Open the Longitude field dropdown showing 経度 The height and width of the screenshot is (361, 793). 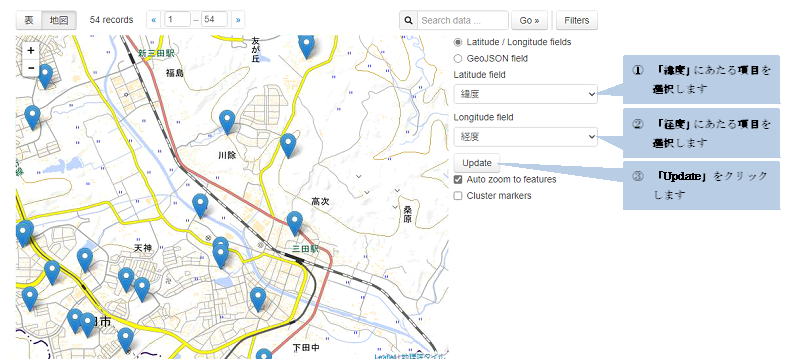point(525,137)
